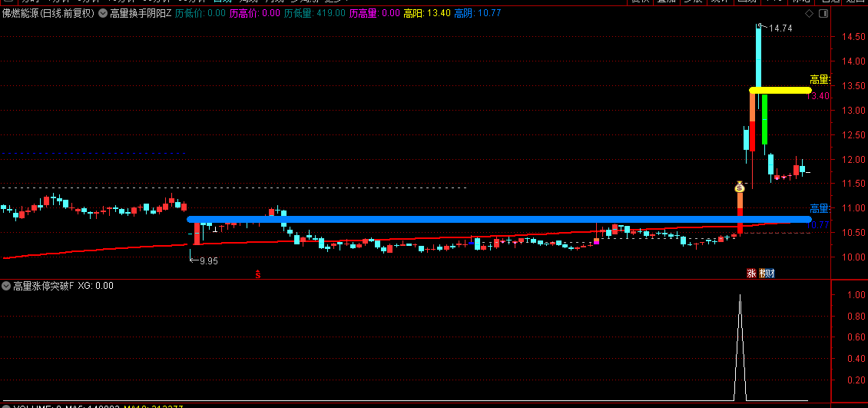Click the 高里涨停突破F indicator name
This screenshot has height=408, width=868.
coord(43,286)
